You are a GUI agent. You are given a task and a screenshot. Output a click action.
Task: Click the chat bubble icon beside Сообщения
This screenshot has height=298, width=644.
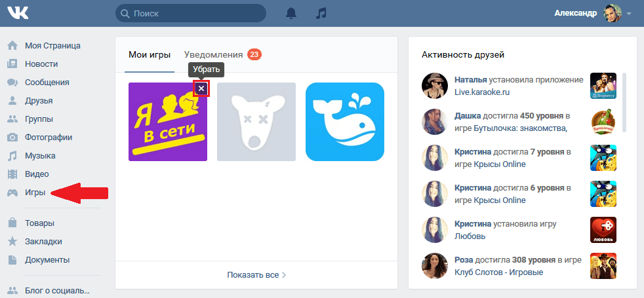click(12, 83)
